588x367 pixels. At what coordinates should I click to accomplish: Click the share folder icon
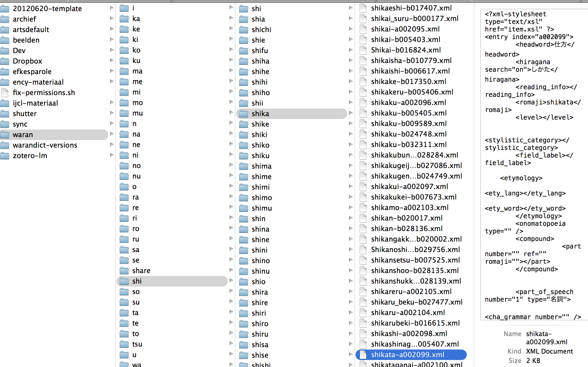pyautogui.click(x=124, y=270)
